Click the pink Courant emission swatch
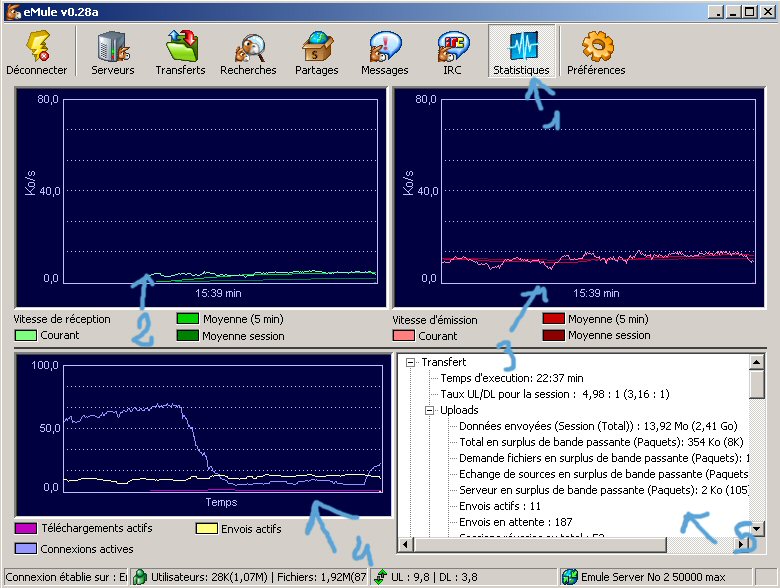This screenshot has height=588, width=780. pyautogui.click(x=403, y=336)
